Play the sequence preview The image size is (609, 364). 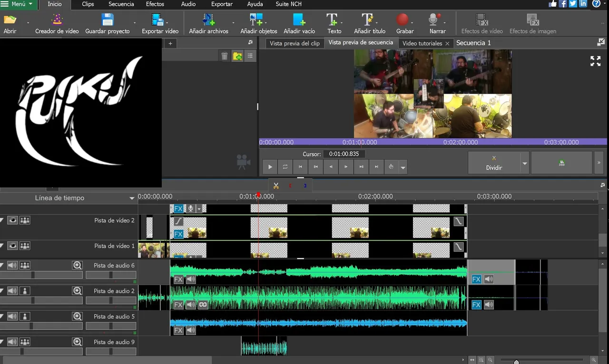[270, 167]
